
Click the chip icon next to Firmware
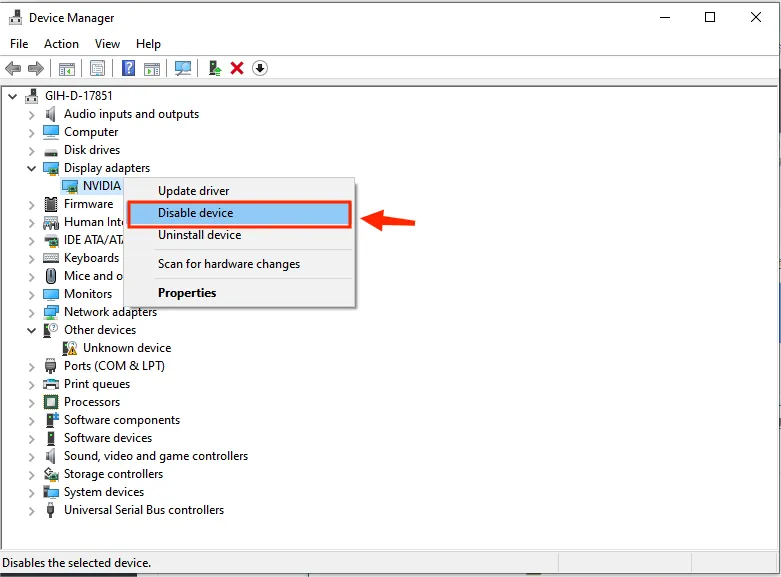(x=51, y=204)
